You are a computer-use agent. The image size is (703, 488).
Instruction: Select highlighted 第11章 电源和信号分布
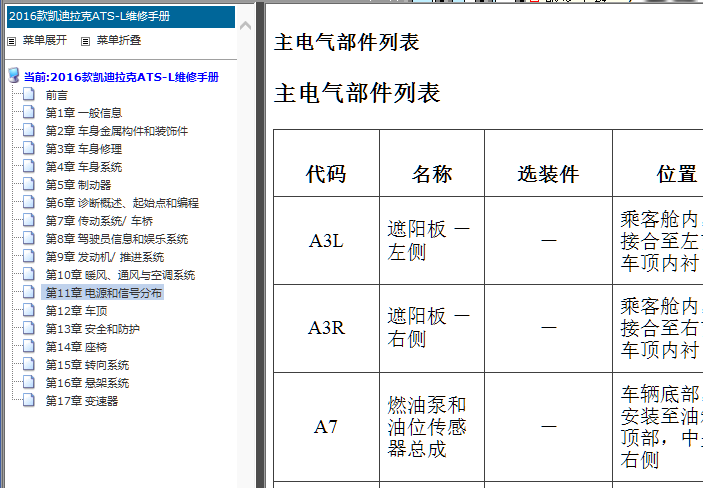(103, 292)
